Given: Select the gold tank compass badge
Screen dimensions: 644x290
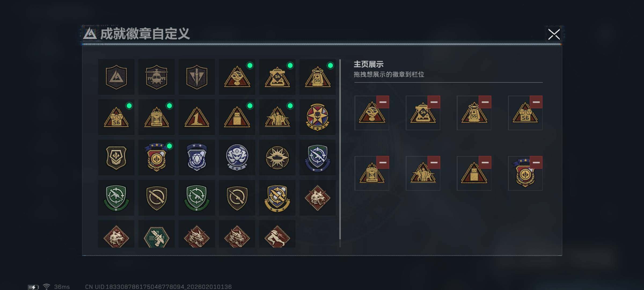Looking at the screenshot, I should tap(277, 158).
